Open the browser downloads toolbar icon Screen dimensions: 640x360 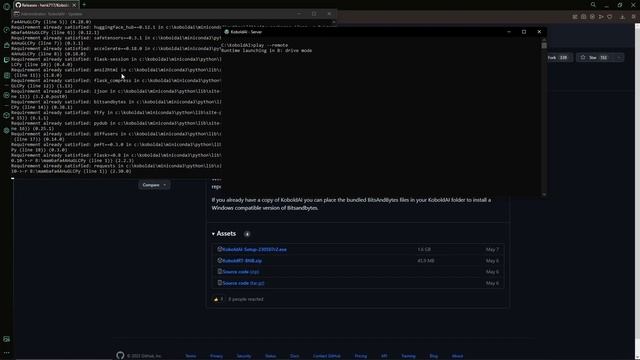[x=622, y=17]
